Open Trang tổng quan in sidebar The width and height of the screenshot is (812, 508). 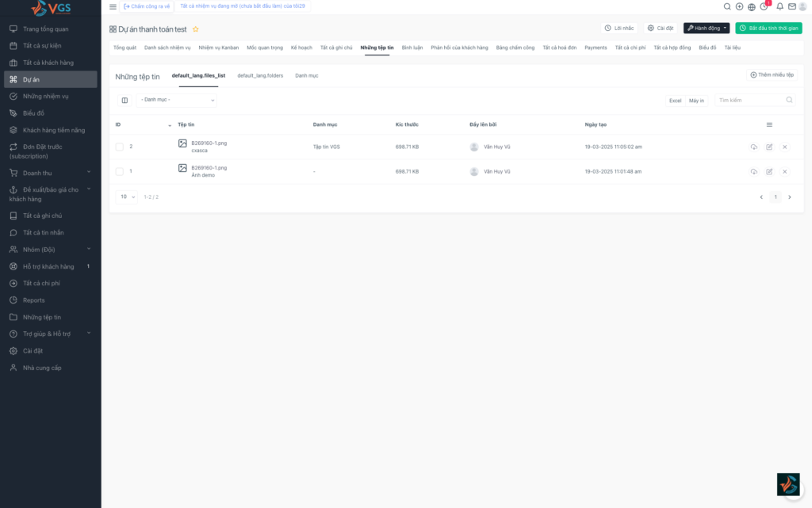click(50, 29)
